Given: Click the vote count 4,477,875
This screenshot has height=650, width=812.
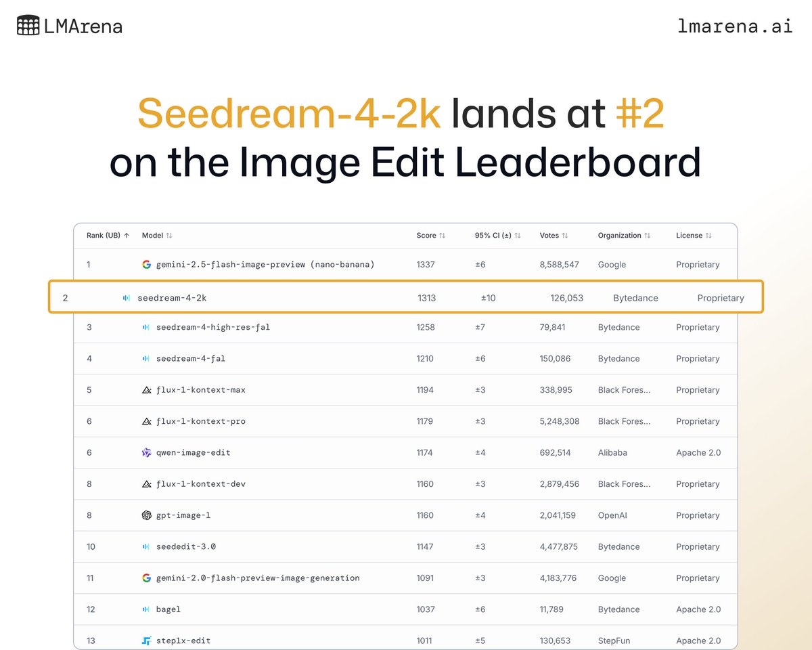Looking at the screenshot, I should tap(559, 546).
